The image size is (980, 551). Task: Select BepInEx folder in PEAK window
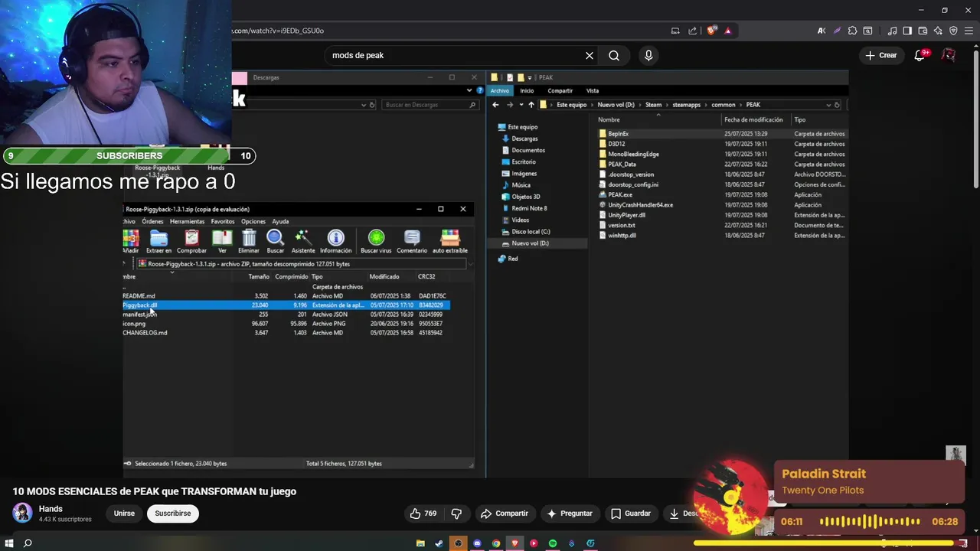(x=618, y=134)
